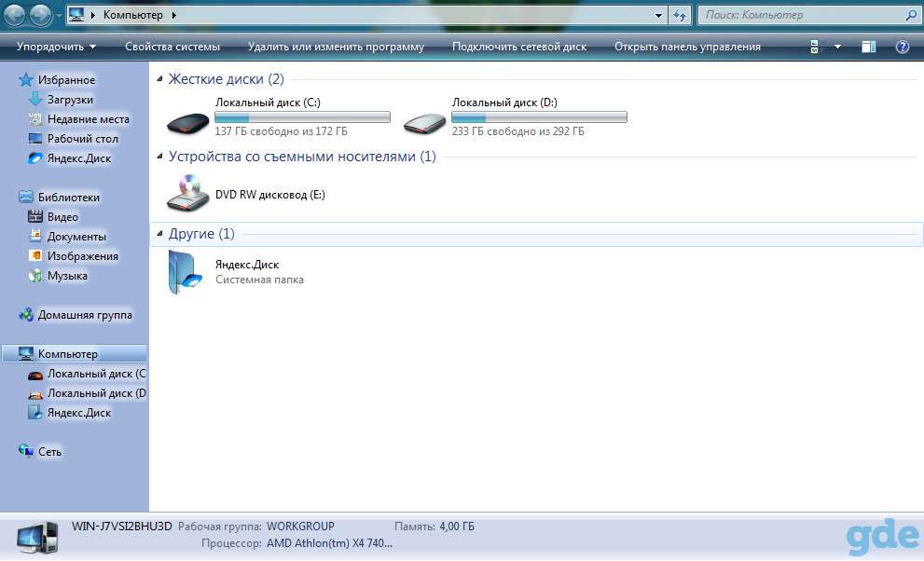This screenshot has width=924, height=561.
Task: Open the view options dropdown arrow
Action: 837,47
